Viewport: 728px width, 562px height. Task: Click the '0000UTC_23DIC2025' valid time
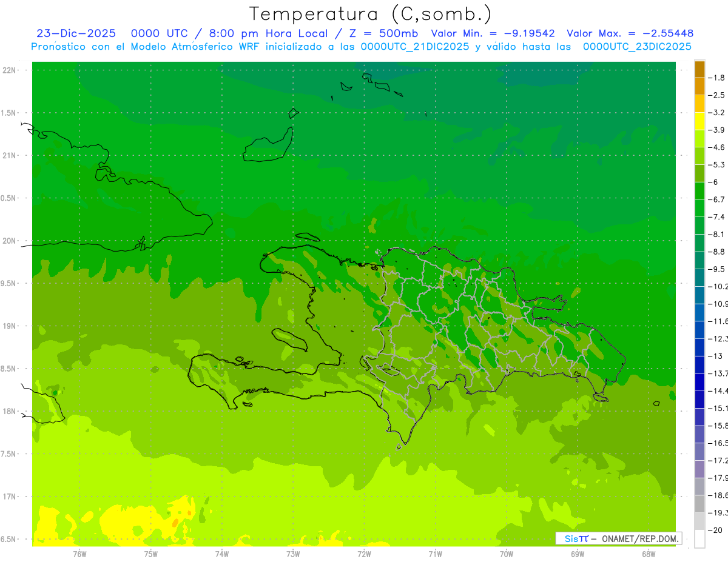tap(637, 47)
